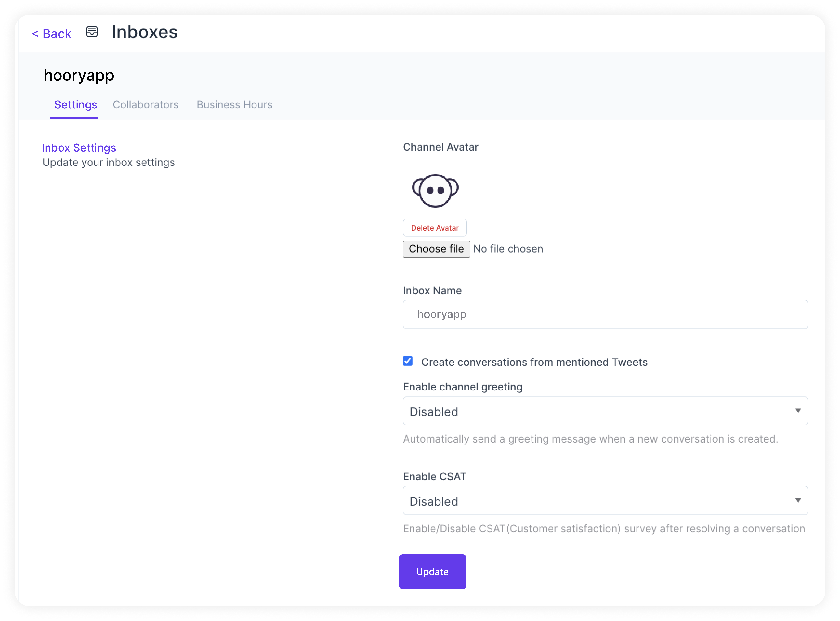The height and width of the screenshot is (621, 840).
Task: Click the channel avatar image
Action: (x=435, y=191)
